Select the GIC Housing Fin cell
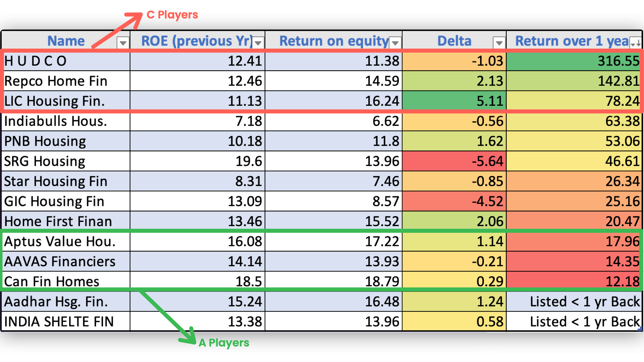The width and height of the screenshot is (644, 362). pos(66,201)
